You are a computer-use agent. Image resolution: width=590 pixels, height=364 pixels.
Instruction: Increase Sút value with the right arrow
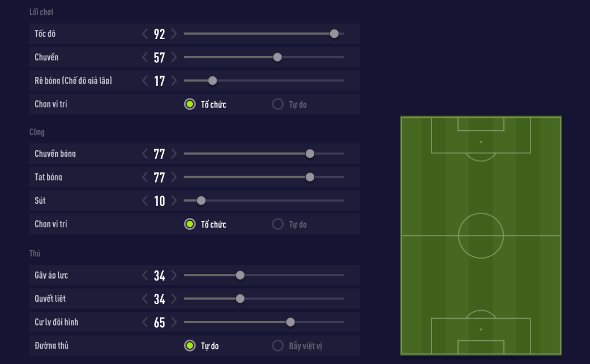[x=173, y=200]
